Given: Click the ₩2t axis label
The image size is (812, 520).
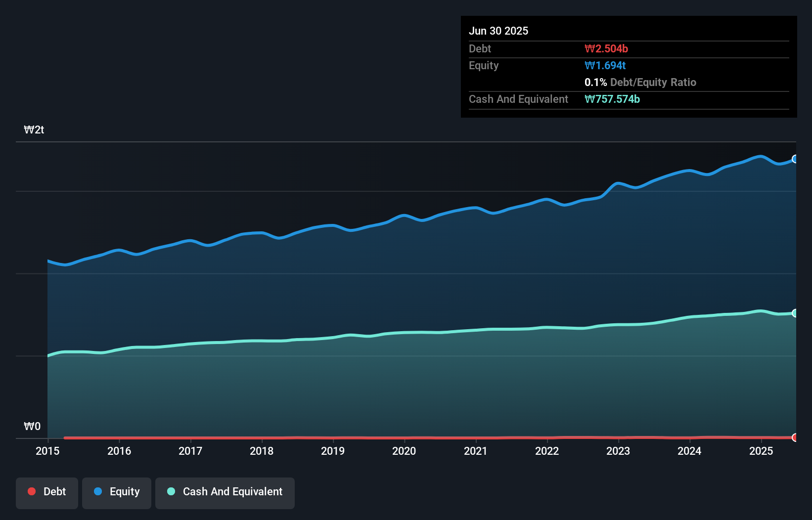Looking at the screenshot, I should [x=34, y=130].
